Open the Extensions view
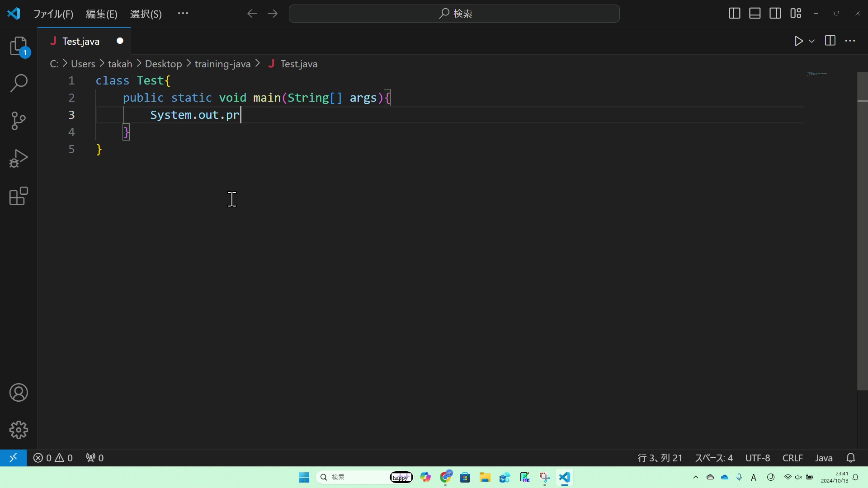This screenshot has width=868, height=488. pyautogui.click(x=19, y=196)
